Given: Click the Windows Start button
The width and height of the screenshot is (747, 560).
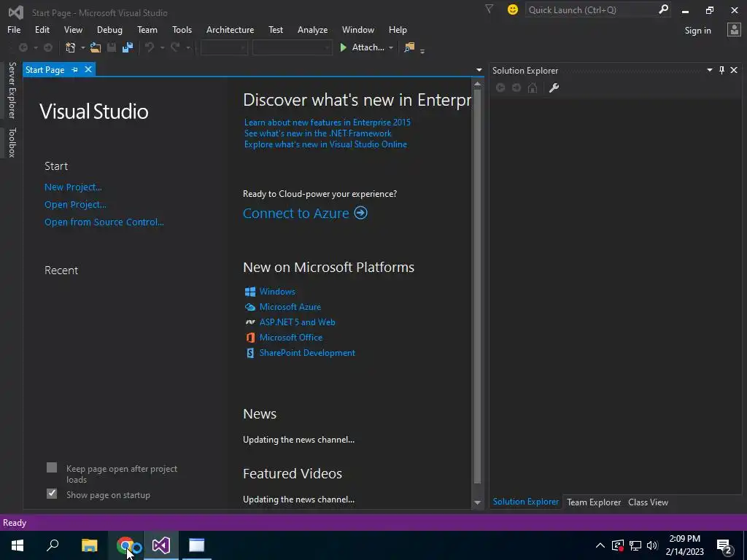Looking at the screenshot, I should [x=18, y=545].
